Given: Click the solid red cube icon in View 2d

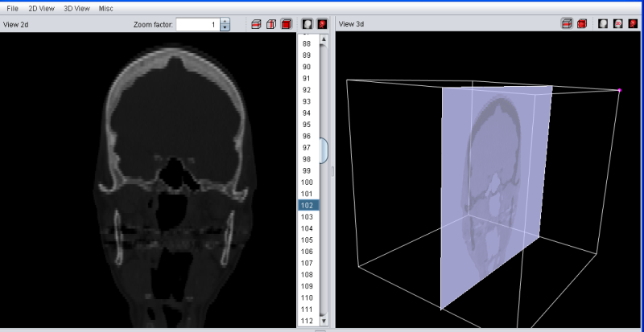Looking at the screenshot, I should [286, 24].
